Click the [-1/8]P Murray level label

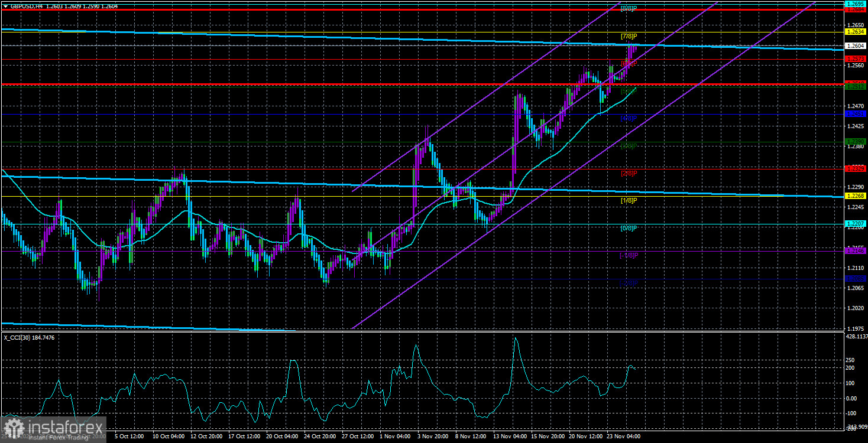[629, 255]
